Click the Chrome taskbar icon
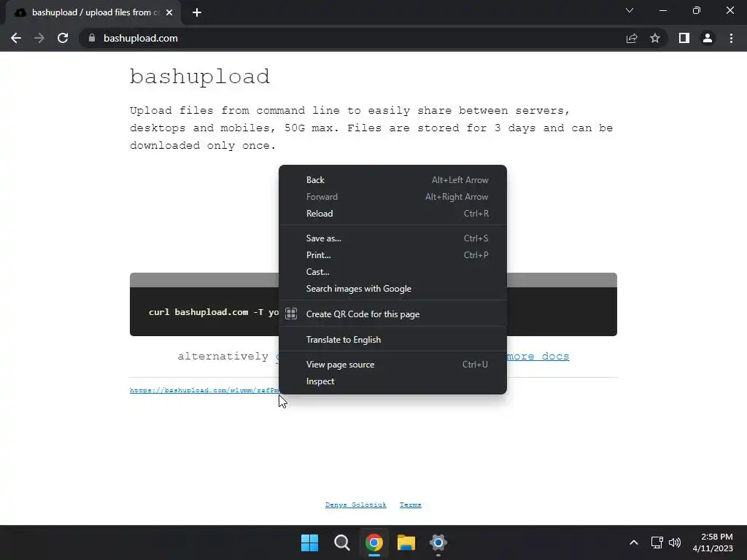The image size is (747, 560). pos(374,542)
